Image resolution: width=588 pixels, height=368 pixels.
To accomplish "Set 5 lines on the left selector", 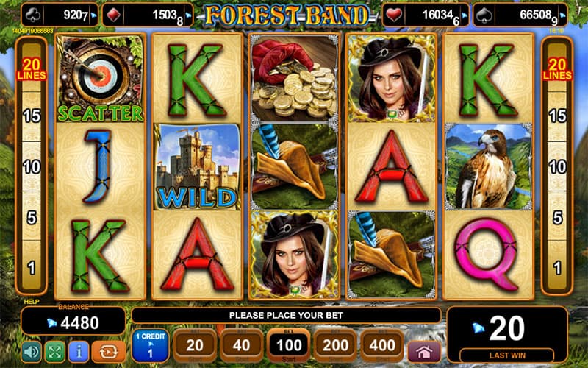I will tap(32, 217).
